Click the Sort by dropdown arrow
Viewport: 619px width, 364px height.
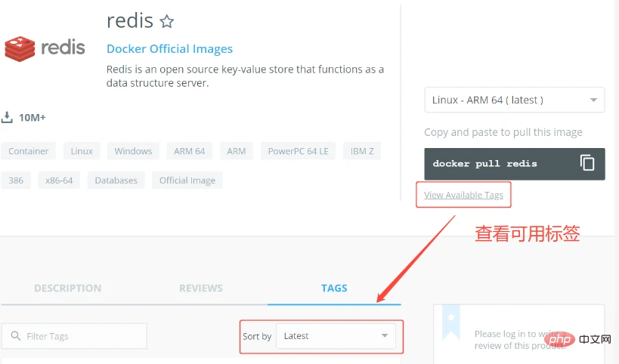pyautogui.click(x=385, y=335)
